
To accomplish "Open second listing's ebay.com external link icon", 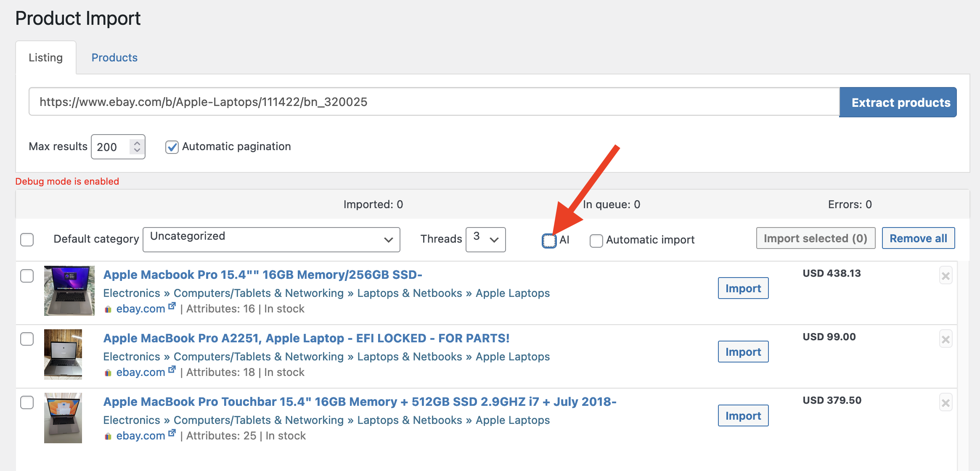I will pos(172,370).
